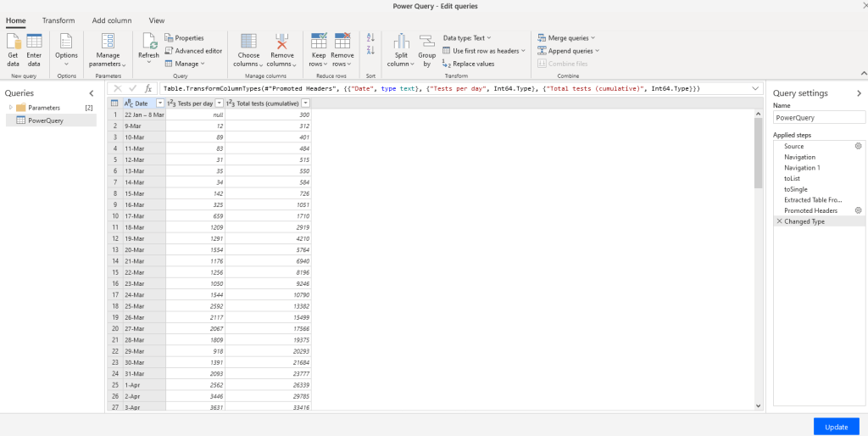Expand the formula bar chevron
The height and width of the screenshot is (436, 868).
pos(754,88)
